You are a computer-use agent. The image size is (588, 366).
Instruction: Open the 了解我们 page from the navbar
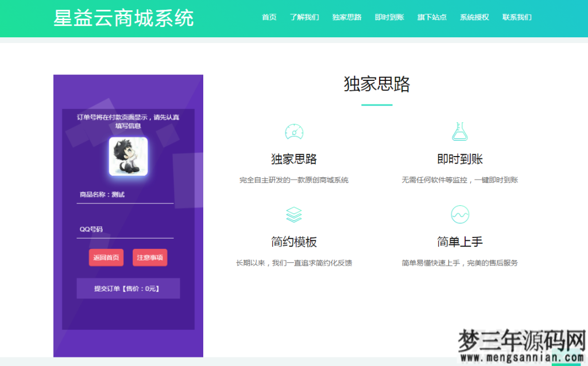[x=304, y=17]
